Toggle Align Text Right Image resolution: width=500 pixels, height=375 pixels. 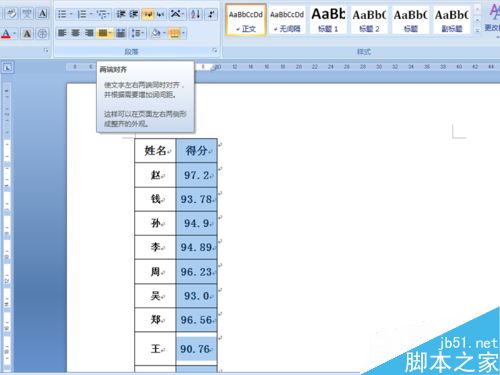tap(89, 33)
